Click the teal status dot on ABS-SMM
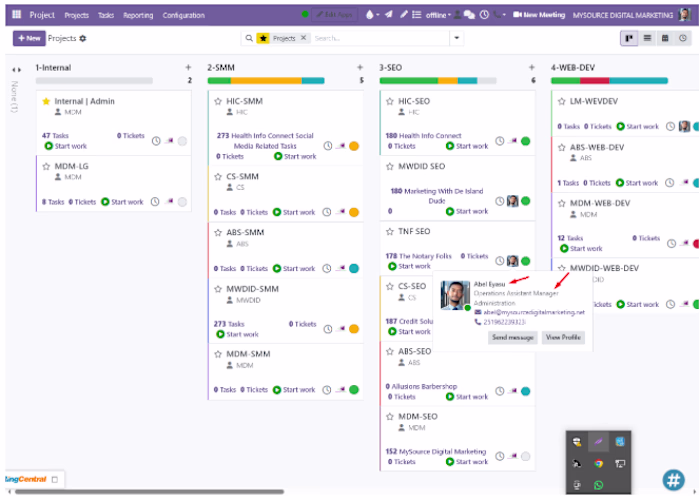 tap(354, 268)
